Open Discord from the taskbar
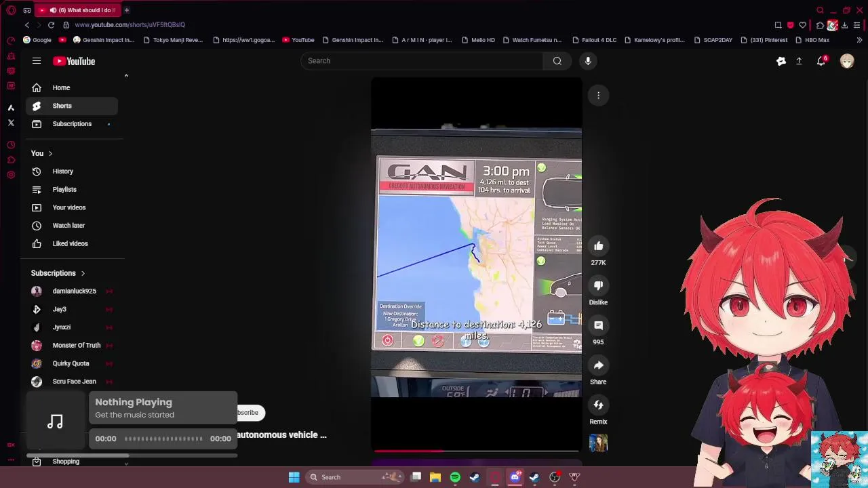Screen dimensions: 868x488 (x=515, y=477)
